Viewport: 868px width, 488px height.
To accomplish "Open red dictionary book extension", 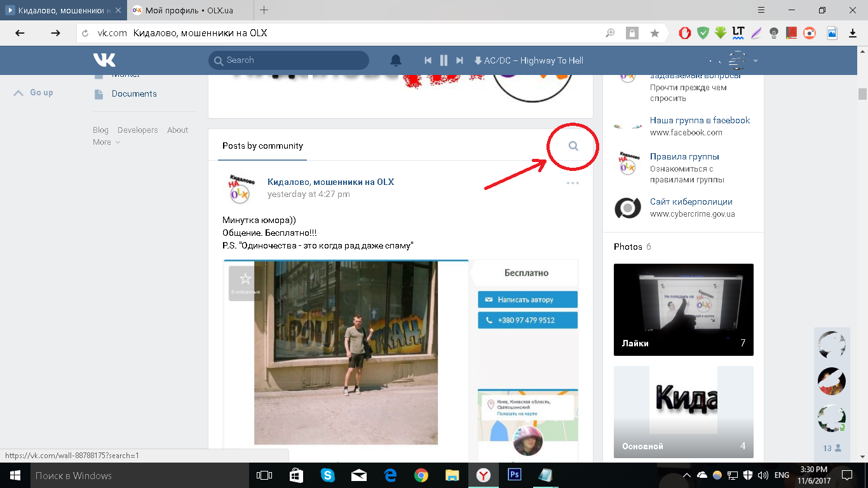I will click(x=792, y=33).
